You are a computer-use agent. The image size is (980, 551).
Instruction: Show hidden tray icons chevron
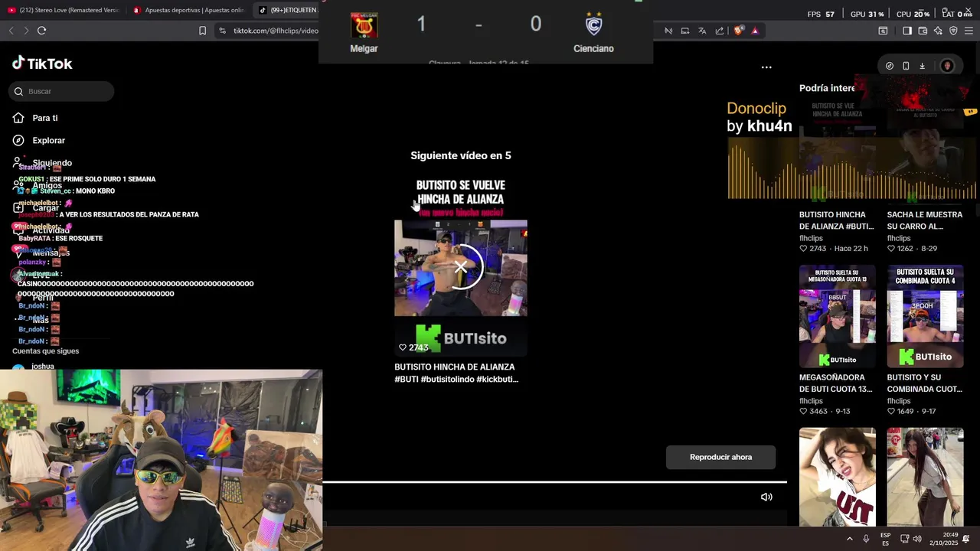click(x=849, y=539)
